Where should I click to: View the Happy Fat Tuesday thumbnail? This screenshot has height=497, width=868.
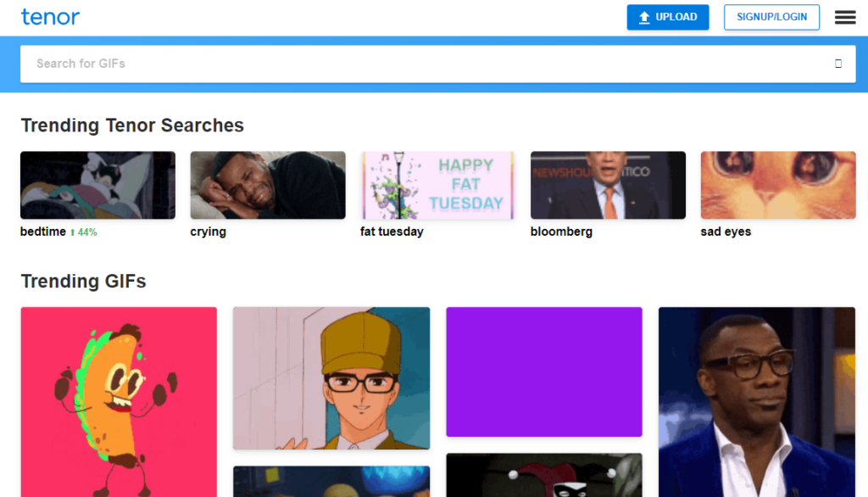[437, 184]
